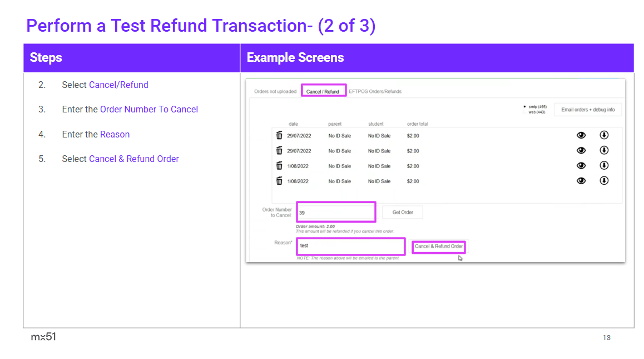Select the smtp (465) radio option

(525, 106)
